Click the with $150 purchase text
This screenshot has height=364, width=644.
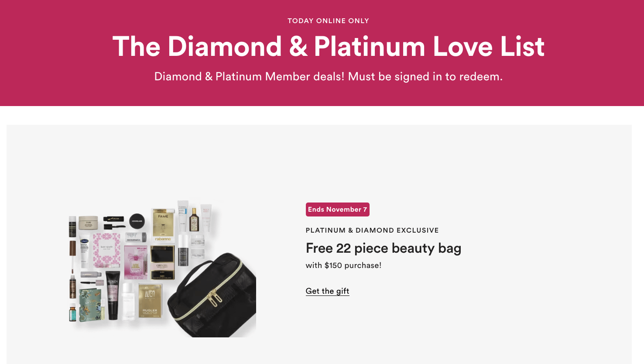click(343, 265)
